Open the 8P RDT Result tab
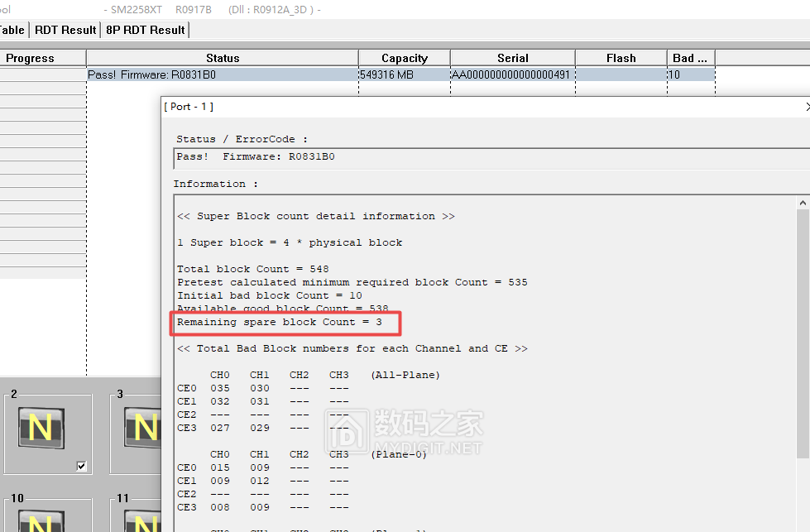This screenshot has height=532, width=810. [145, 30]
